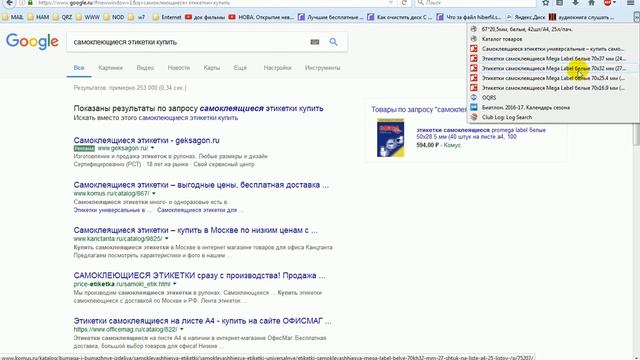This screenshot has height=360, width=640.
Task: Open the 'Яндекс.Диск' bookmark
Action: [x=526, y=17]
